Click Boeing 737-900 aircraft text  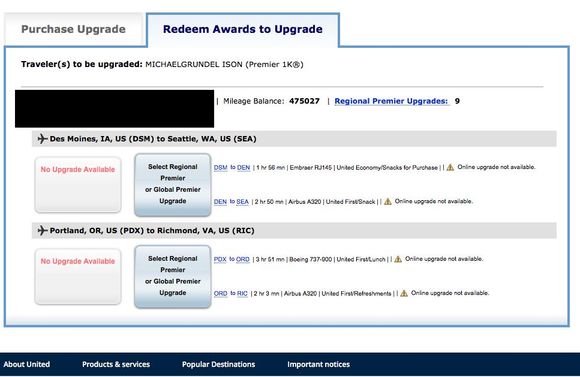click(x=310, y=259)
